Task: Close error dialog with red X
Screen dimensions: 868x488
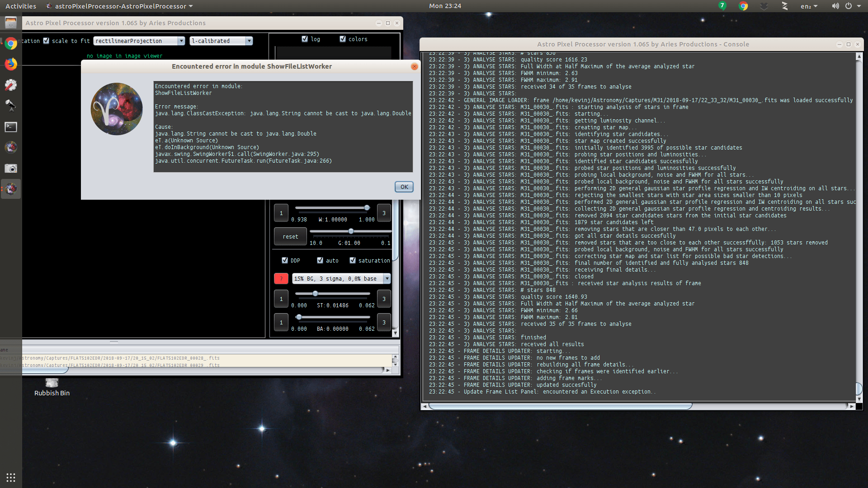Action: click(x=414, y=66)
